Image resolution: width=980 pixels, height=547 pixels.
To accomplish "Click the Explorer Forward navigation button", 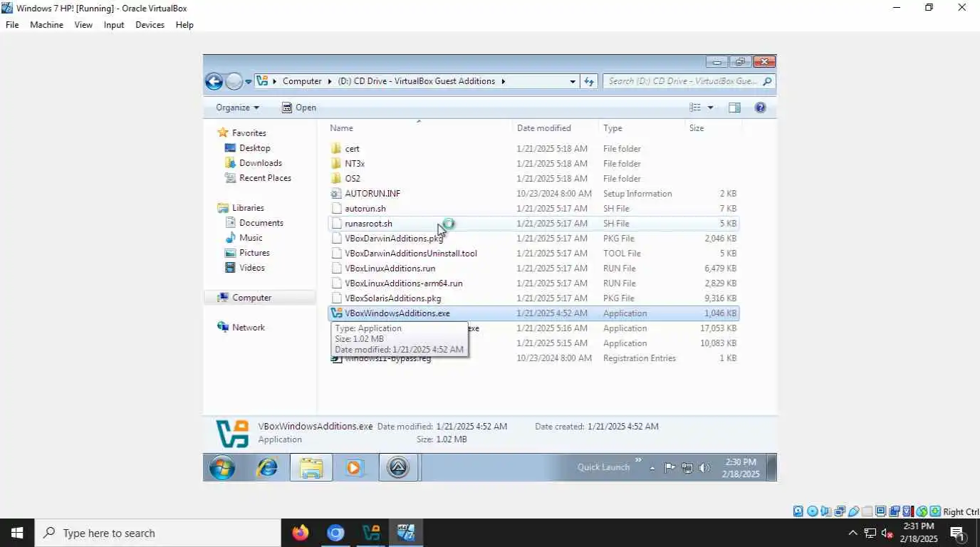I will pyautogui.click(x=234, y=81).
